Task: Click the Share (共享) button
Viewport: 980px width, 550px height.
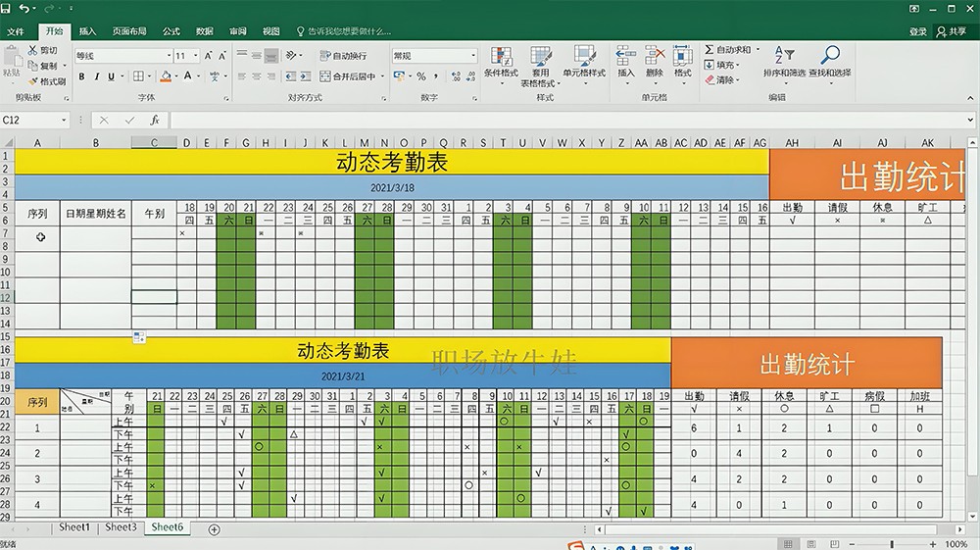Action: pyautogui.click(x=952, y=31)
